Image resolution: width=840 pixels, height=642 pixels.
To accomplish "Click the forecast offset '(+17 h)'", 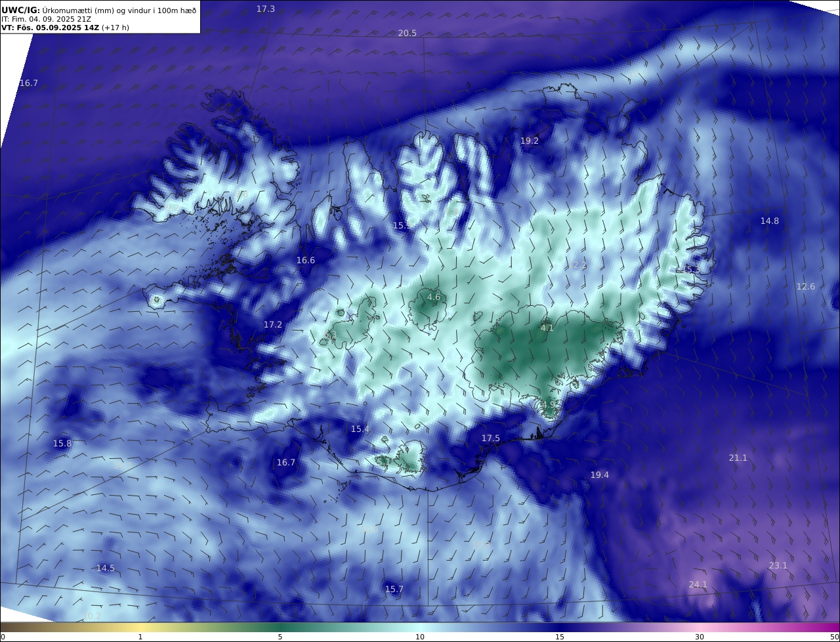I will click(115, 28).
